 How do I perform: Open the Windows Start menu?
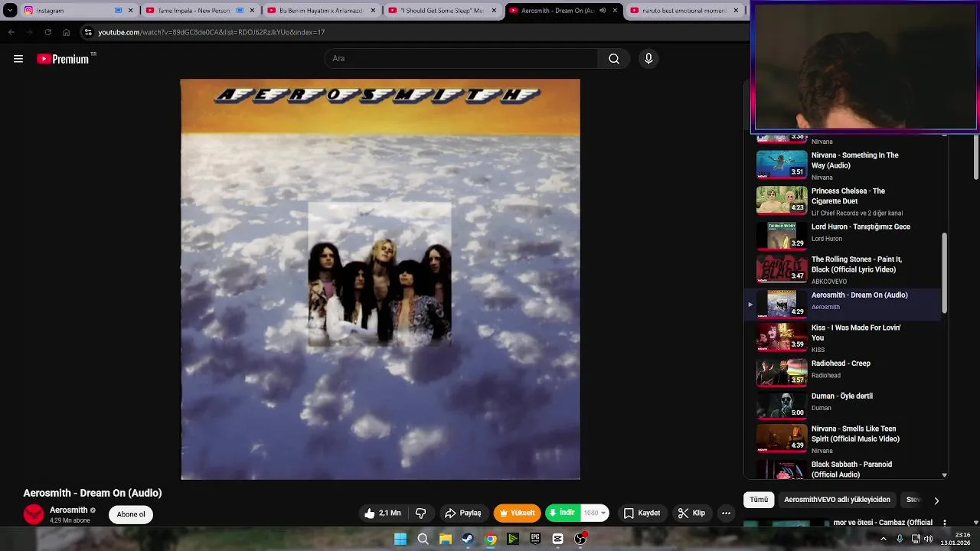coord(400,539)
